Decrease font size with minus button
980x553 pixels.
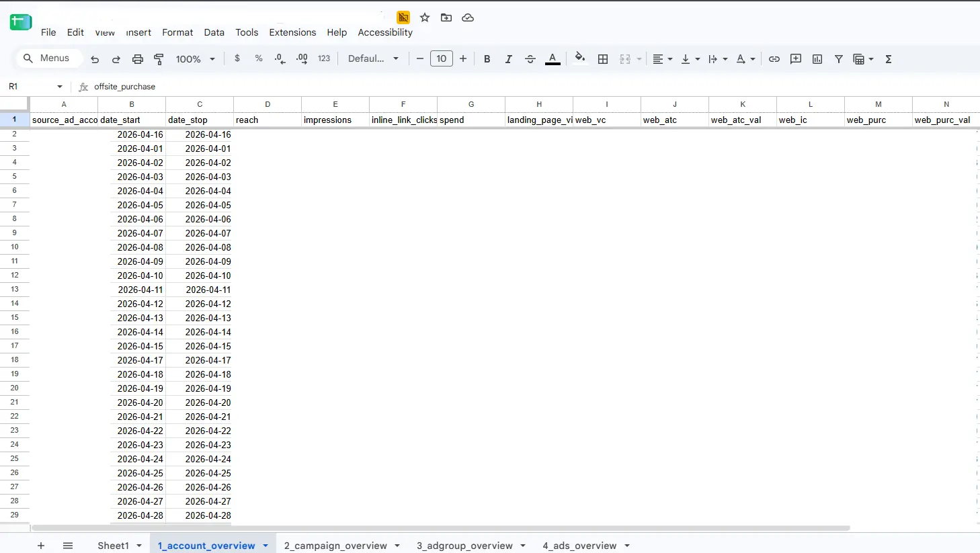click(x=420, y=59)
